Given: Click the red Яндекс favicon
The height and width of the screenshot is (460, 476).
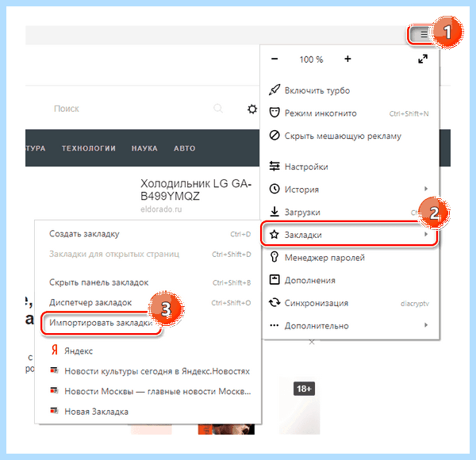Looking at the screenshot, I should pyautogui.click(x=55, y=350).
